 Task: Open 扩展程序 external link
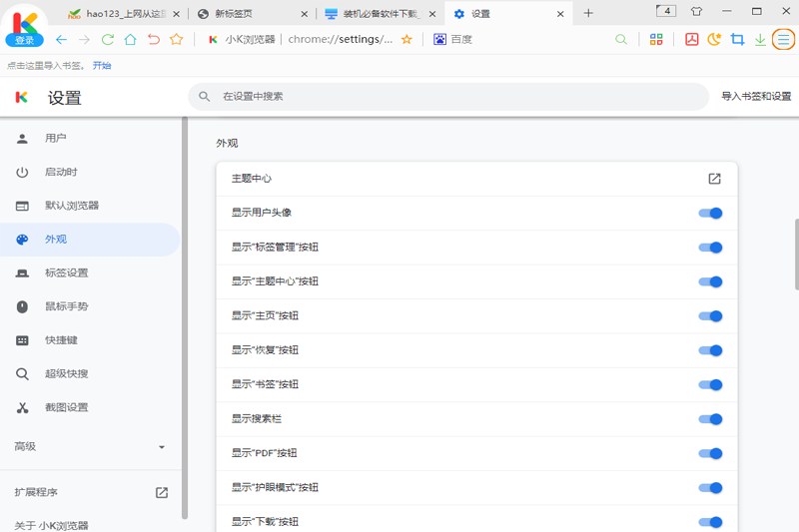(x=90, y=492)
